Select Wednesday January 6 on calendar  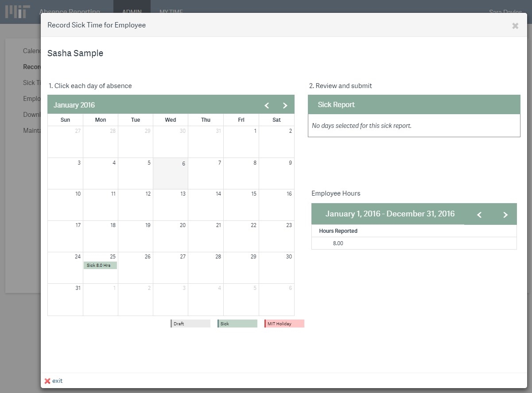171,173
